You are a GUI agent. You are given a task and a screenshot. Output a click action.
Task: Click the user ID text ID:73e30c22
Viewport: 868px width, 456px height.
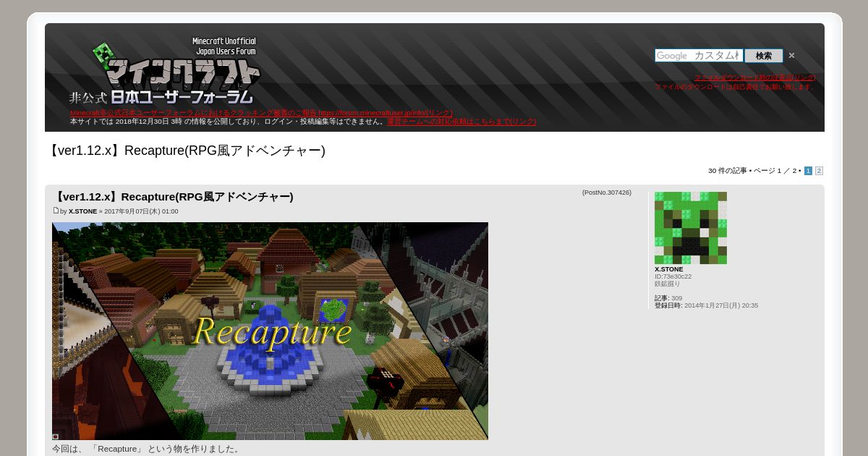673,276
